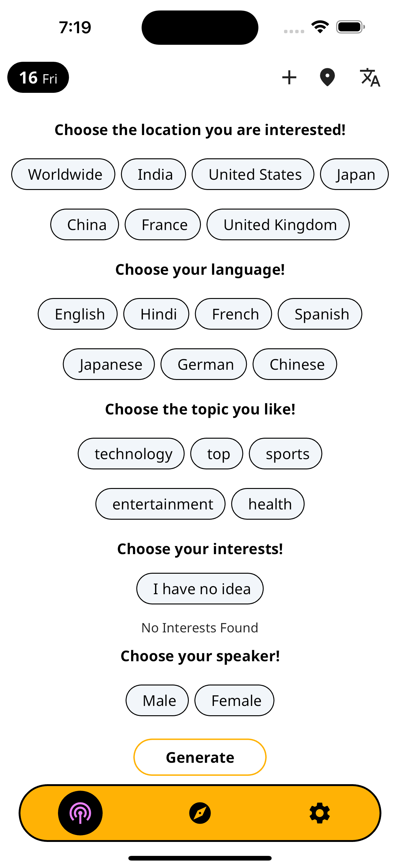Choose the German language option
This screenshot has width=400, height=868.
click(204, 364)
